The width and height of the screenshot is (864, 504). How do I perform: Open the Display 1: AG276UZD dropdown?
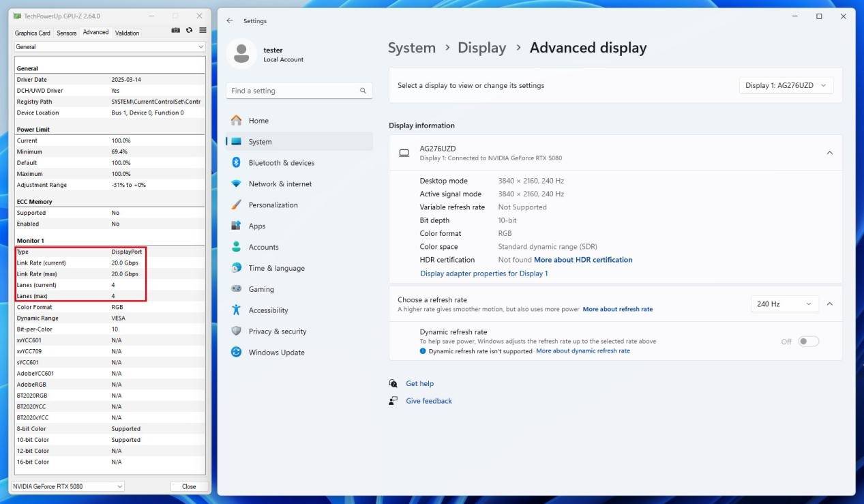[786, 86]
